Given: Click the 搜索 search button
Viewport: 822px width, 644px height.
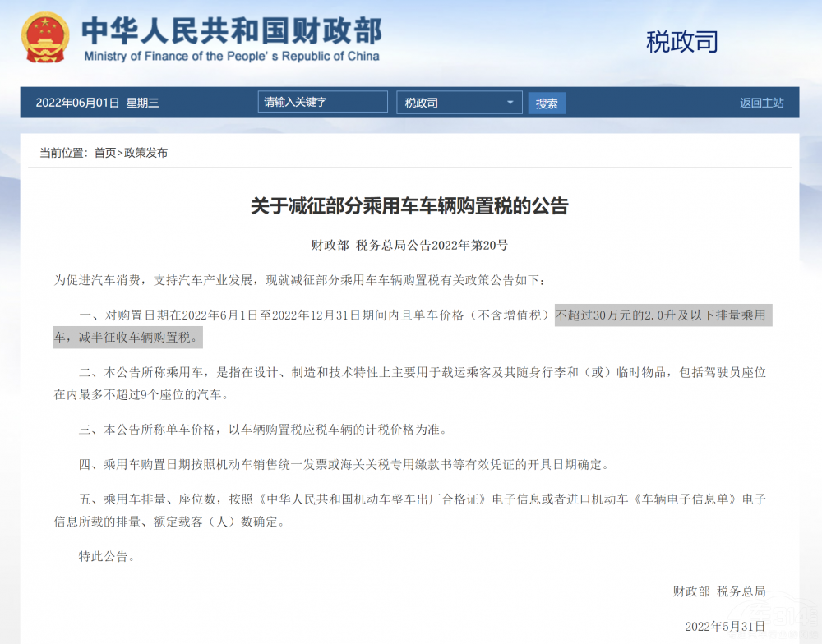Looking at the screenshot, I should click(547, 103).
